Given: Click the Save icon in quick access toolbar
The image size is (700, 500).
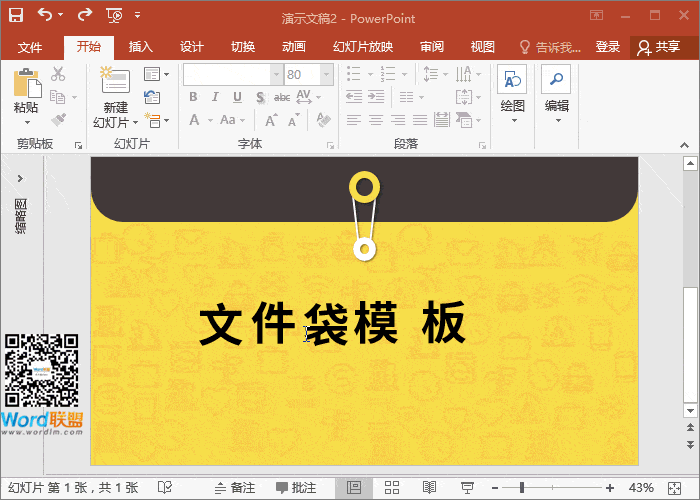Looking at the screenshot, I should [16, 15].
